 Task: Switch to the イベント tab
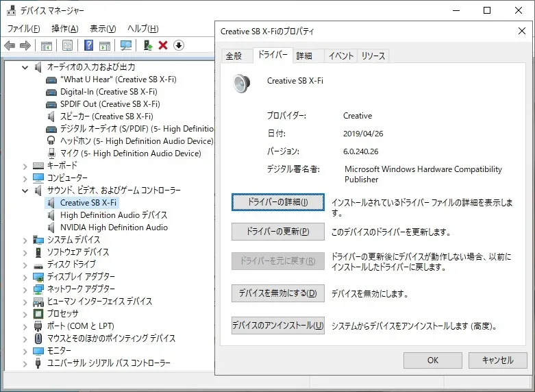(340, 56)
